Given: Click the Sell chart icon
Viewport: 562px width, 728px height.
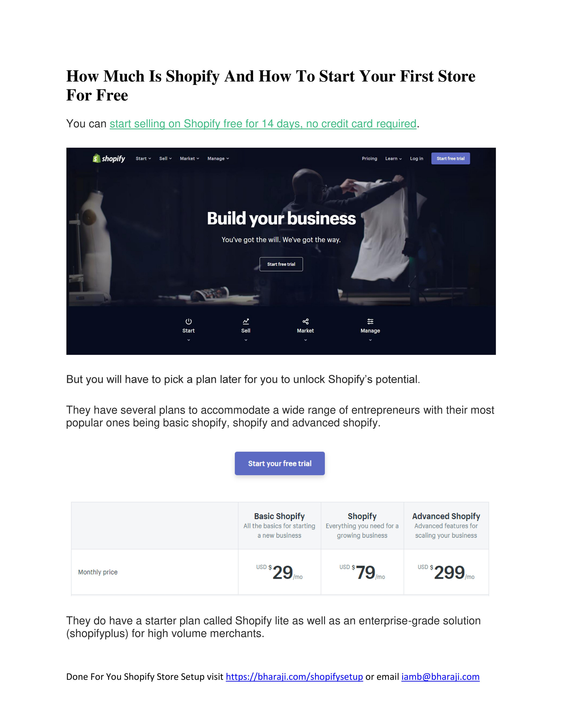Looking at the screenshot, I should [x=246, y=321].
